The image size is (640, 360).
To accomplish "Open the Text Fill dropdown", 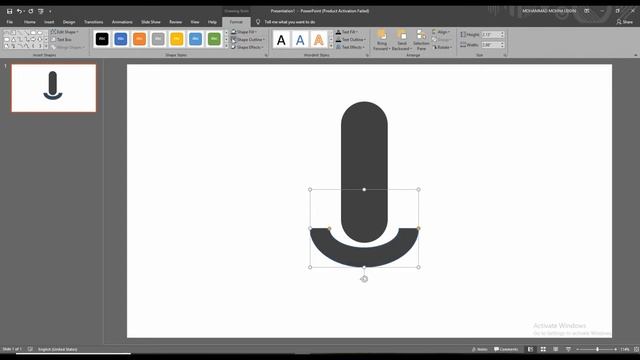I will [347, 32].
